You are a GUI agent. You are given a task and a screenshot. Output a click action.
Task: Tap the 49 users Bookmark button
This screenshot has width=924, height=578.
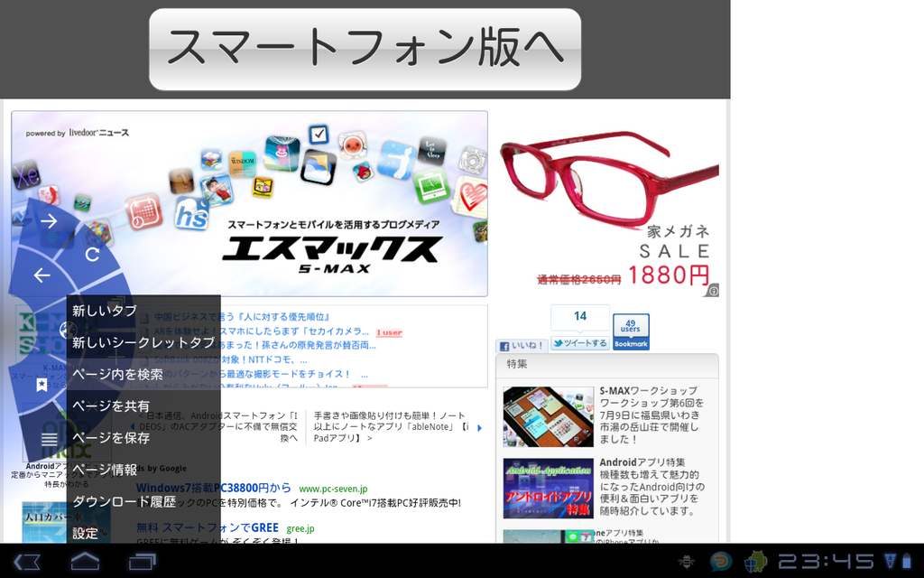point(631,331)
